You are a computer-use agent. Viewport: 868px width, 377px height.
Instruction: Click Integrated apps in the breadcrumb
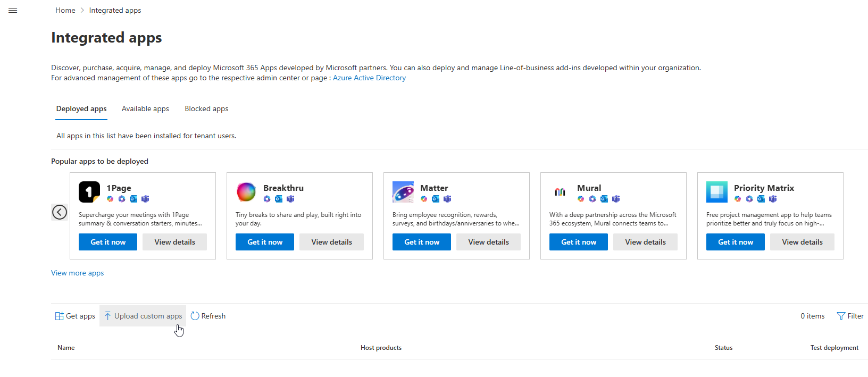pos(115,10)
